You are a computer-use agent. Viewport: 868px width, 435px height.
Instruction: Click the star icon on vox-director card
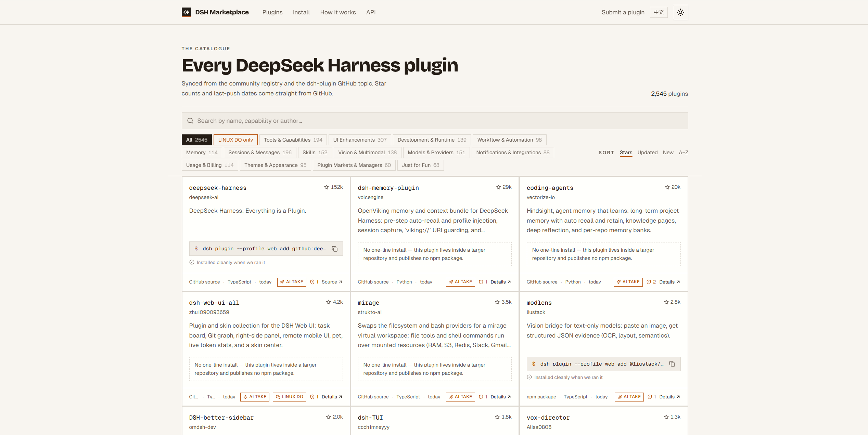[x=666, y=417]
